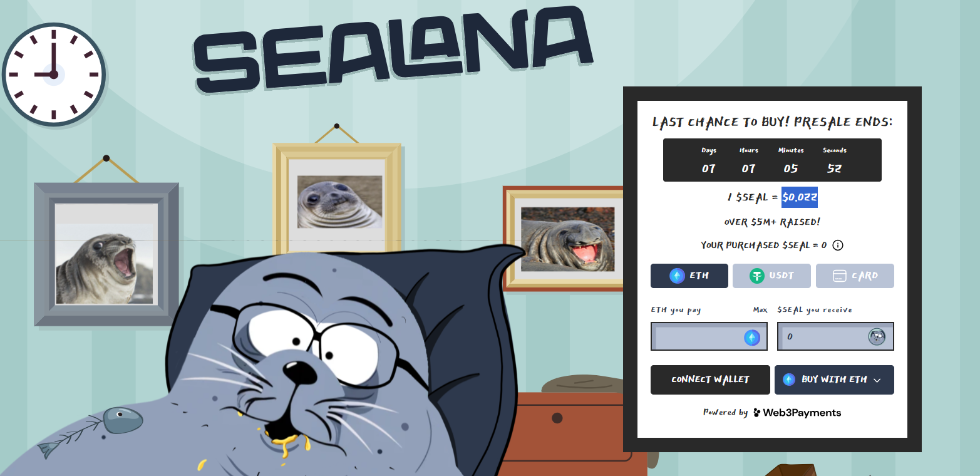Click the seal token icon in receive field
Viewport: 980px width, 476px height.
tap(877, 337)
